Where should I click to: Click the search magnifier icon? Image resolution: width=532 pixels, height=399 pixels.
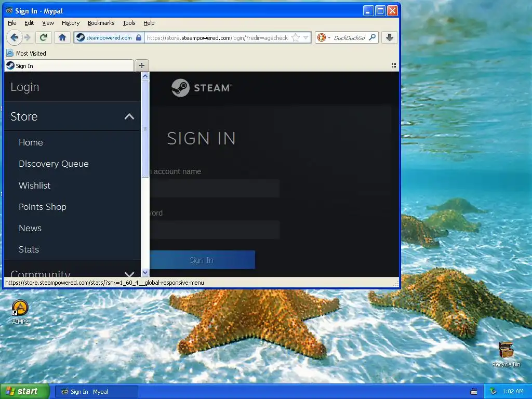click(372, 37)
